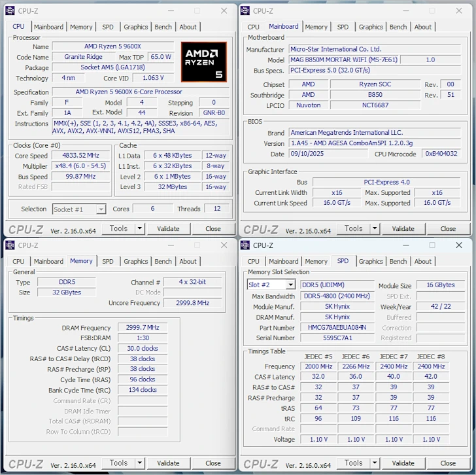
Task: Click Code Name value Granite Ridge
Action: 83,57
